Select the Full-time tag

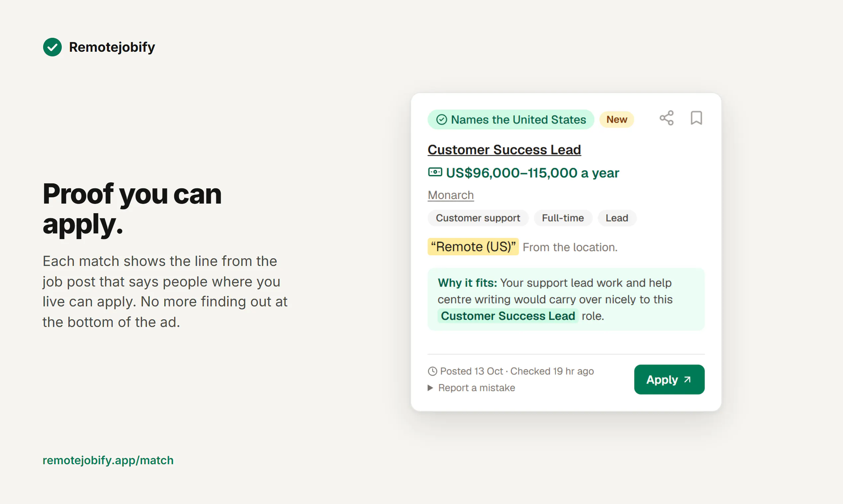[x=563, y=218]
